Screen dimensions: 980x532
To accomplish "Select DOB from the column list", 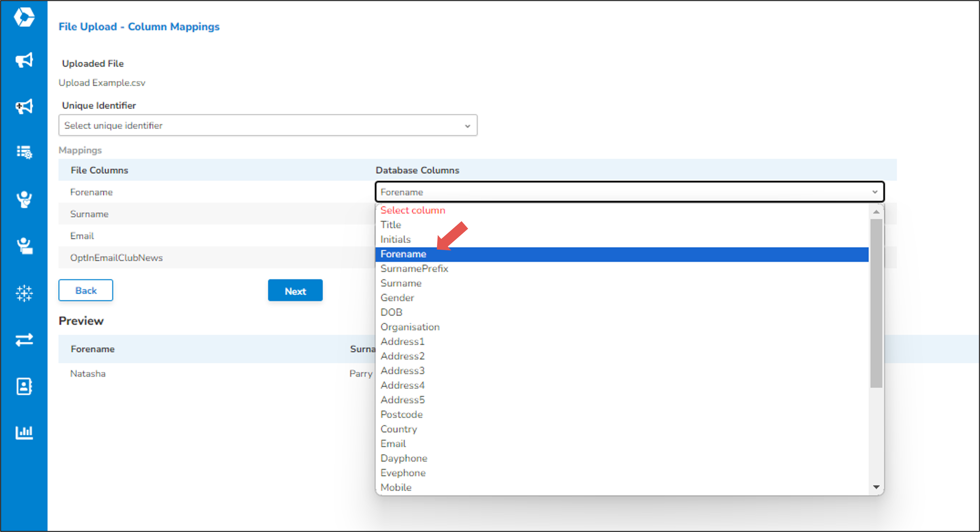I will coord(622,313).
